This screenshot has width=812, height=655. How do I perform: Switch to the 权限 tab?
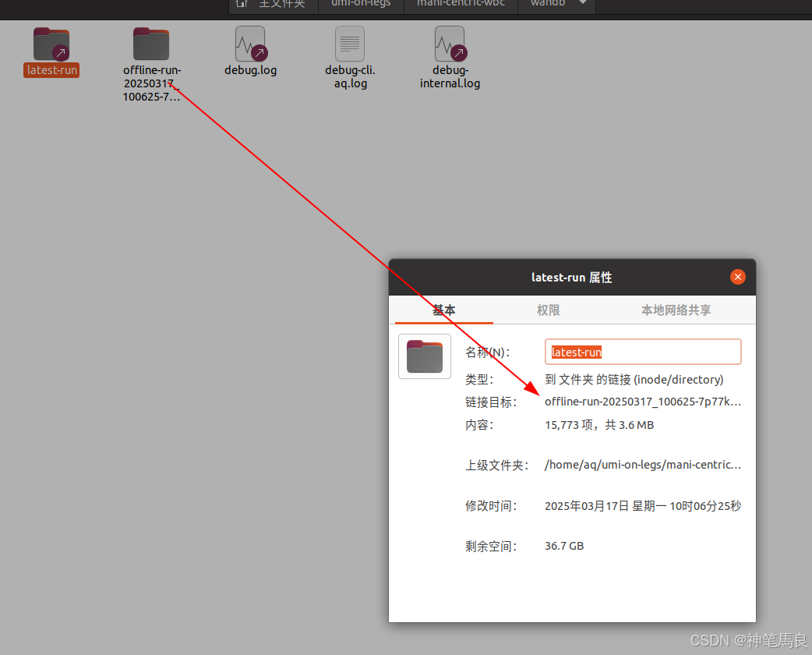(548, 310)
